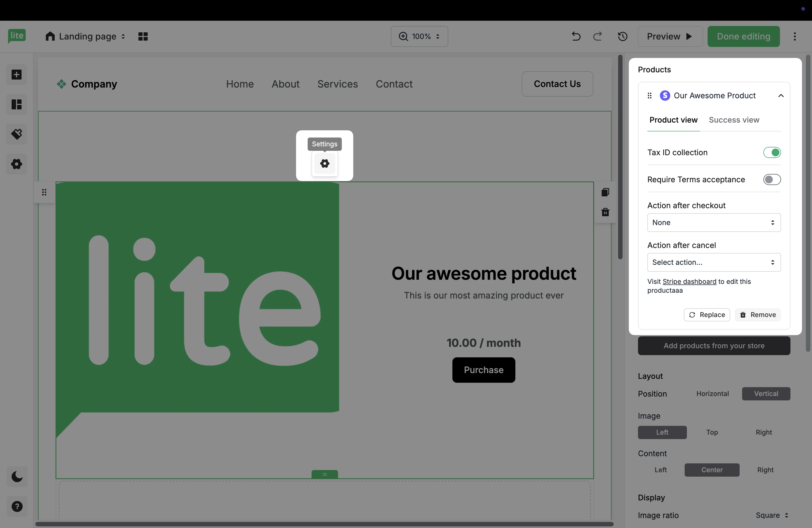
Task: Open the Stripe dashboard link
Action: 689,282
